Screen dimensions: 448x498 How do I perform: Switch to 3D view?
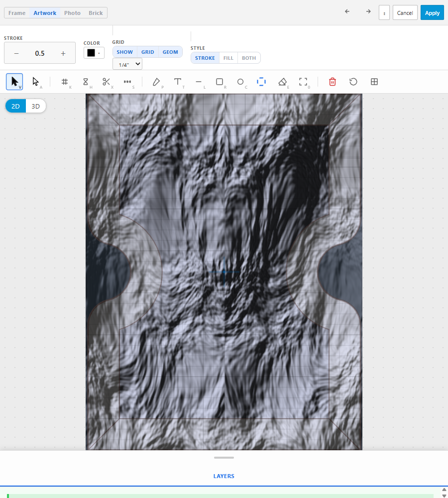pyautogui.click(x=35, y=106)
